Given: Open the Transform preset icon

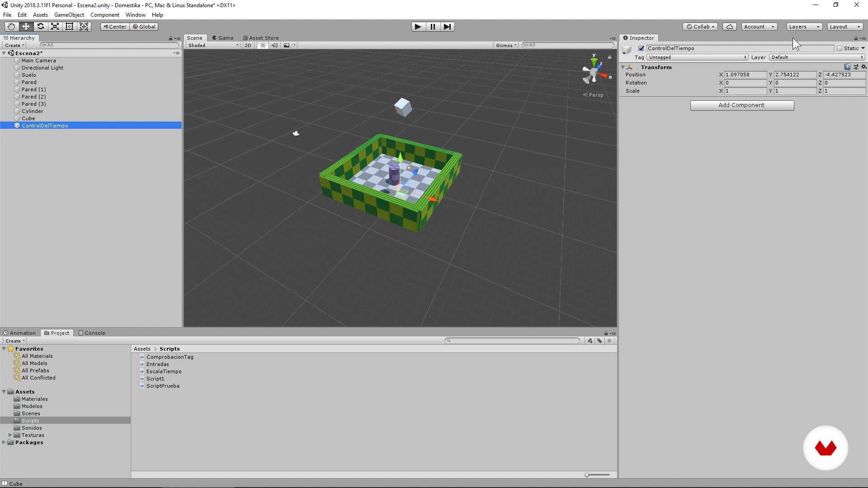Looking at the screenshot, I should tap(855, 67).
